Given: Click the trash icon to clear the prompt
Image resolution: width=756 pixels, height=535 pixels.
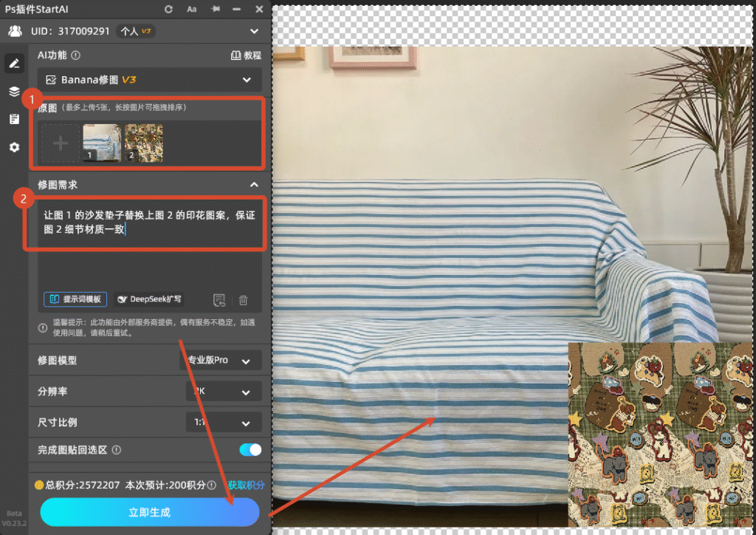Looking at the screenshot, I should (243, 300).
